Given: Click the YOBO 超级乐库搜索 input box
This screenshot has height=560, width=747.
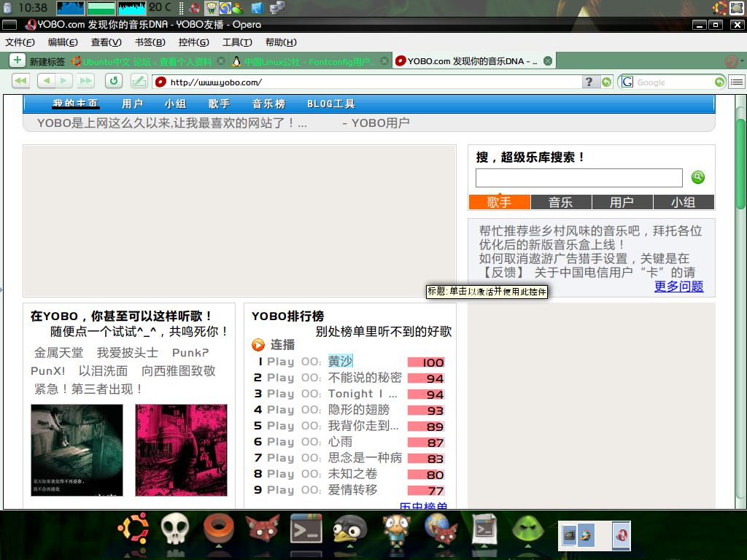Looking at the screenshot, I should [x=578, y=178].
